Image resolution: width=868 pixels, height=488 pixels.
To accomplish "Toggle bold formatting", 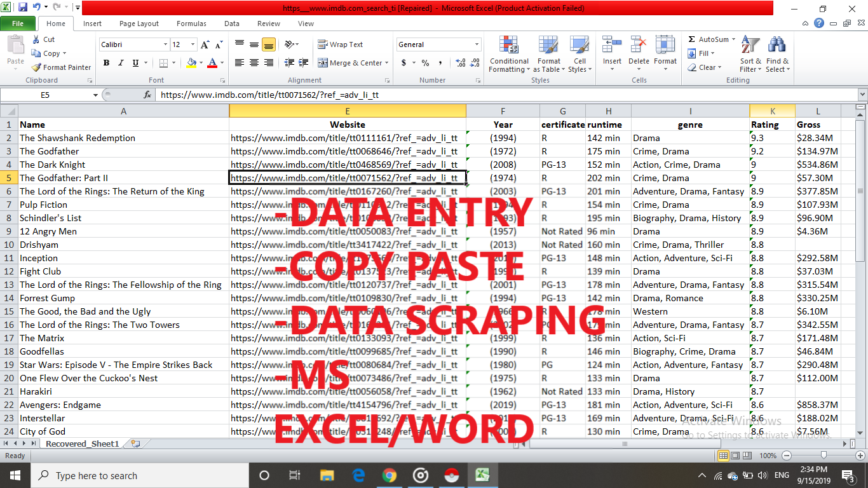I will coord(106,64).
